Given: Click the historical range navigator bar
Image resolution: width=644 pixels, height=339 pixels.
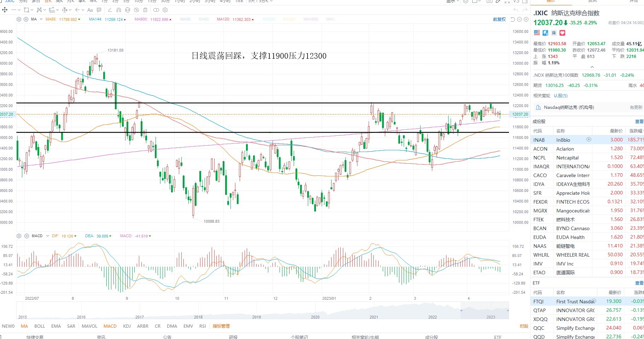Looking at the screenshot, I should (x=263, y=310).
